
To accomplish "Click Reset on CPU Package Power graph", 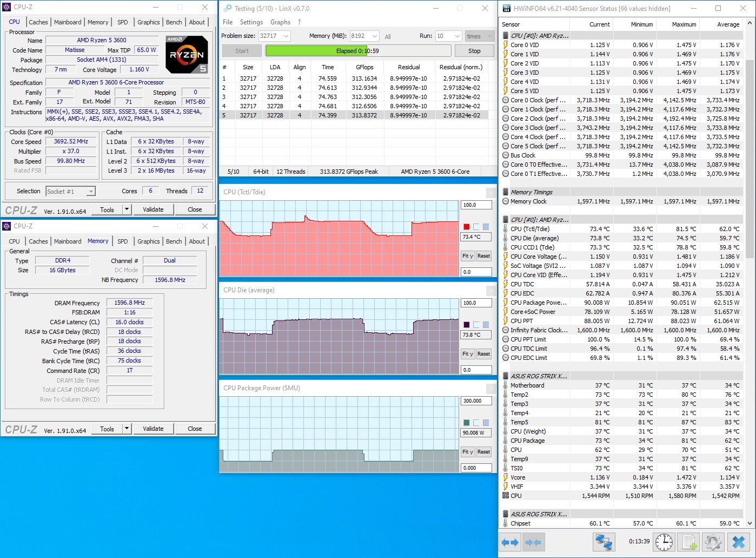I will click(x=483, y=452).
